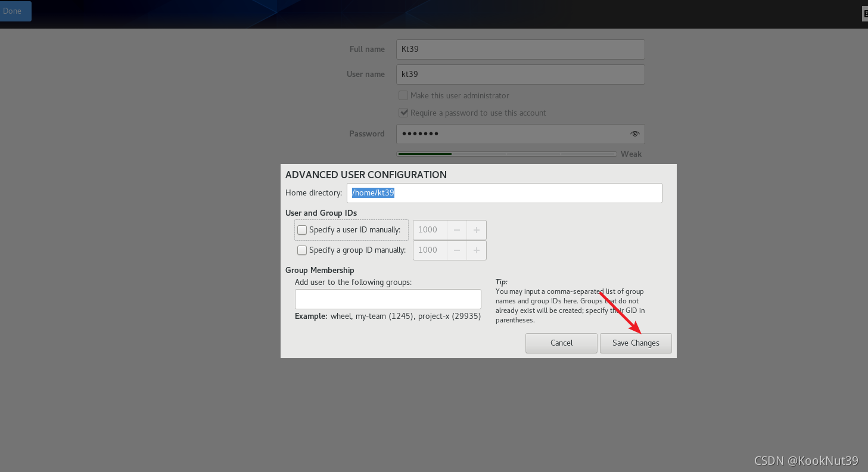The height and width of the screenshot is (472, 868).
Task: Click the Tip heading text
Action: point(502,282)
